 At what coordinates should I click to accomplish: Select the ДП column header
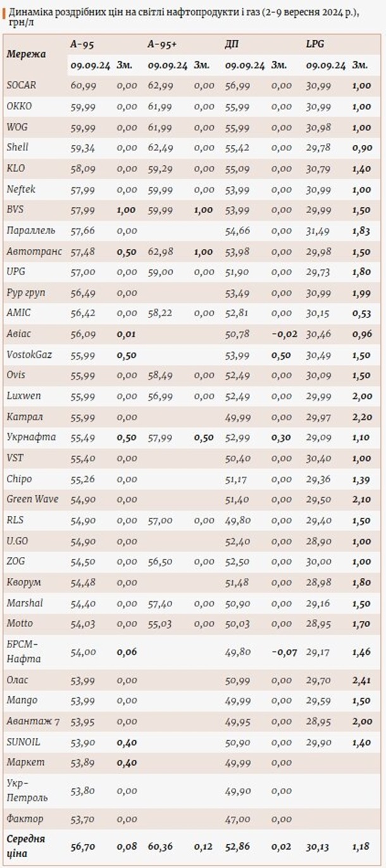[232, 44]
